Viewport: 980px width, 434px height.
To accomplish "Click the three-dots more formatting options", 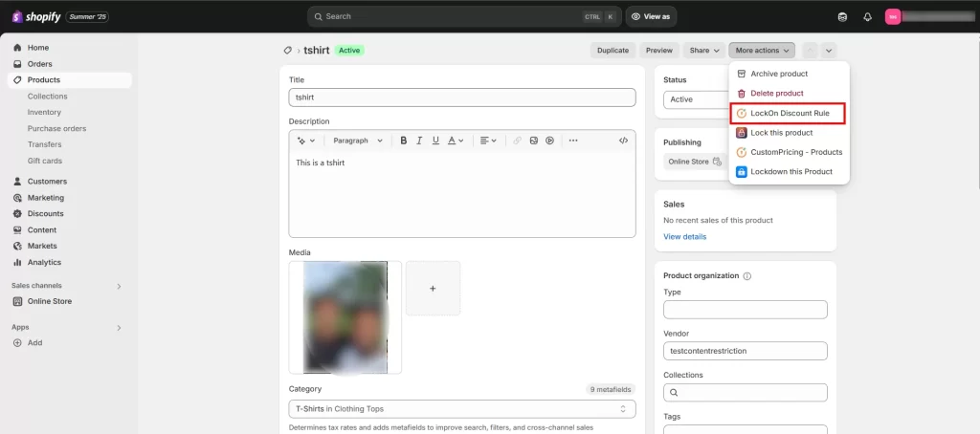I will point(573,141).
